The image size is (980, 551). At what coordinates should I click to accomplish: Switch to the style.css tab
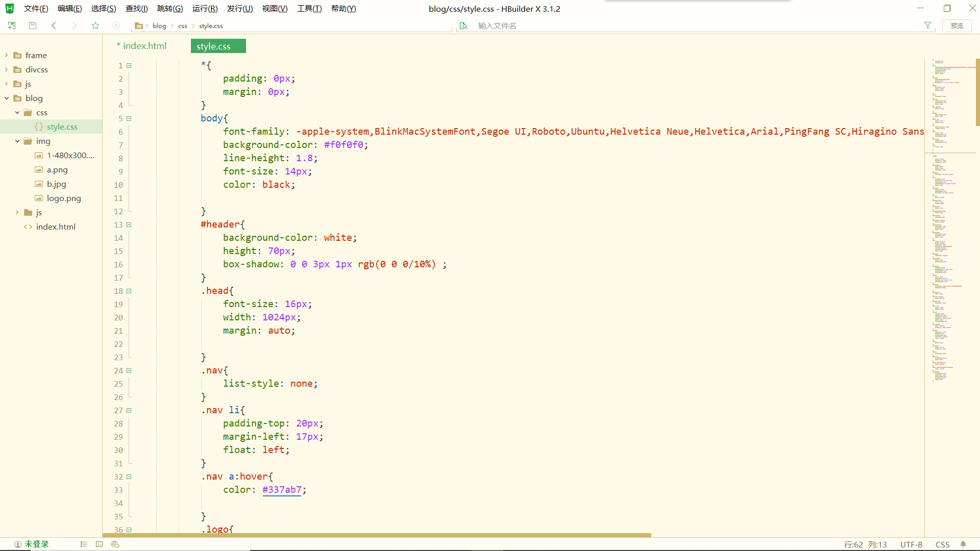coord(218,46)
